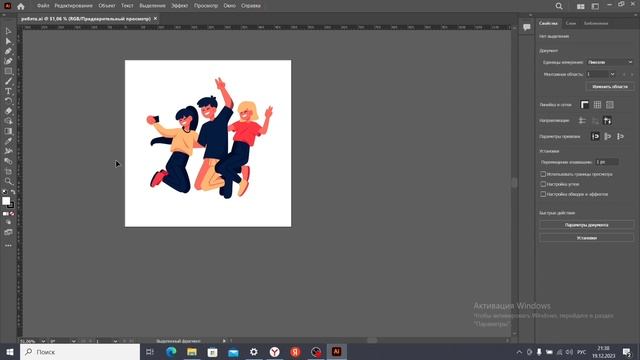Open units dropdown showing Пиксели

tap(610, 62)
